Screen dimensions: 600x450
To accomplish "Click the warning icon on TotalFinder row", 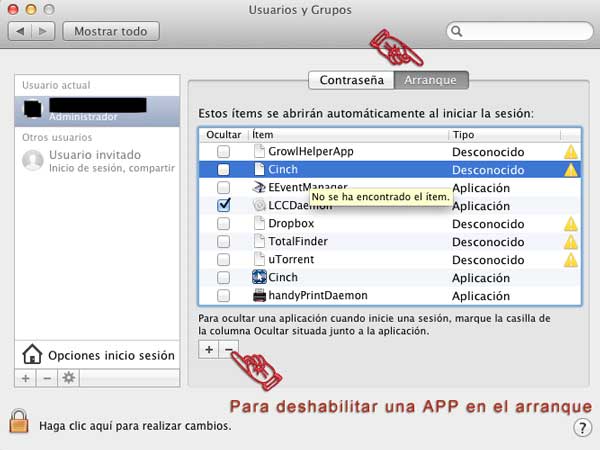I will pyautogui.click(x=571, y=242).
